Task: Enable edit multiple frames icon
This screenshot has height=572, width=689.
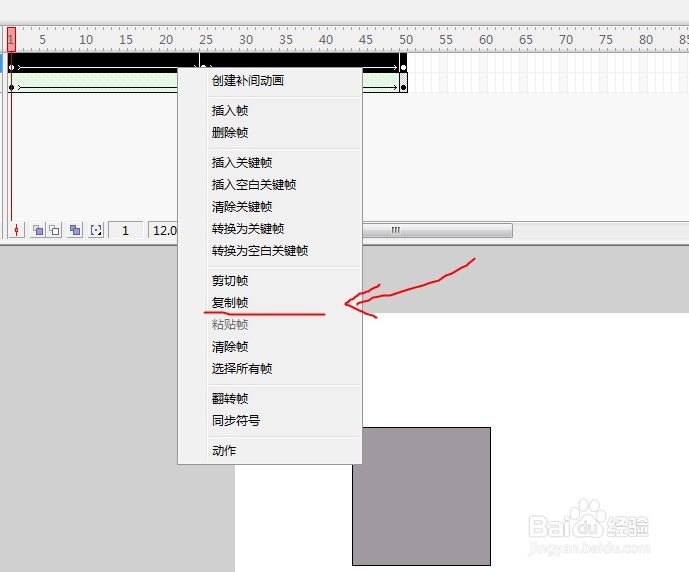Action: coord(75,230)
